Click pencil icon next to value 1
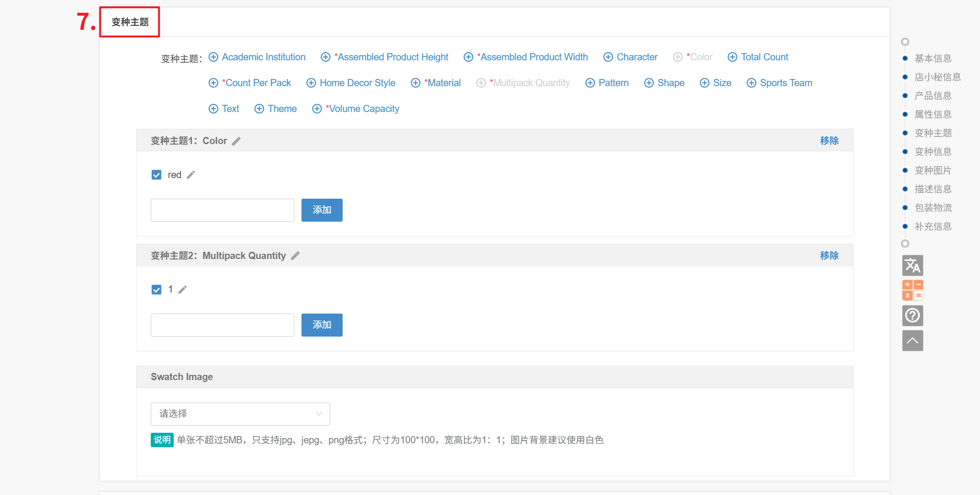Image resolution: width=980 pixels, height=495 pixels. coord(182,290)
